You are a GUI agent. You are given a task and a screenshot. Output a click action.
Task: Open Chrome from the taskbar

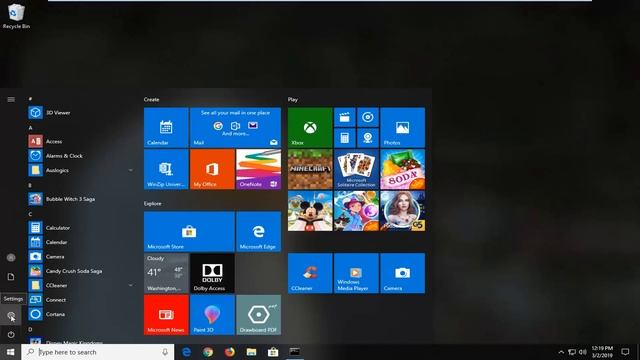tap(208, 352)
